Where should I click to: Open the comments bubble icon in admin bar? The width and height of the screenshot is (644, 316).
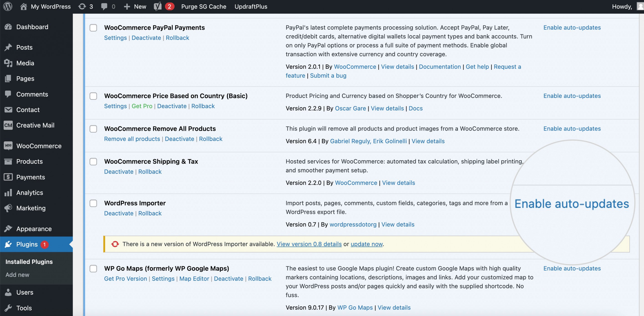(104, 7)
